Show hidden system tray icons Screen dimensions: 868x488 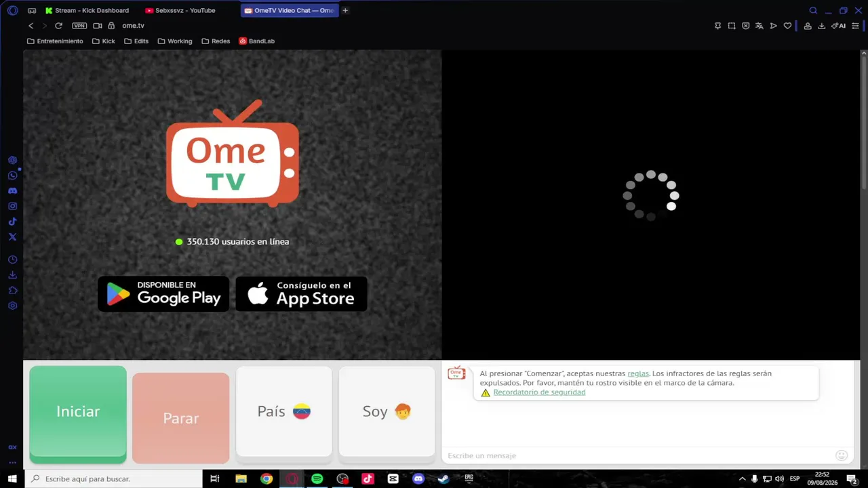coord(742,479)
